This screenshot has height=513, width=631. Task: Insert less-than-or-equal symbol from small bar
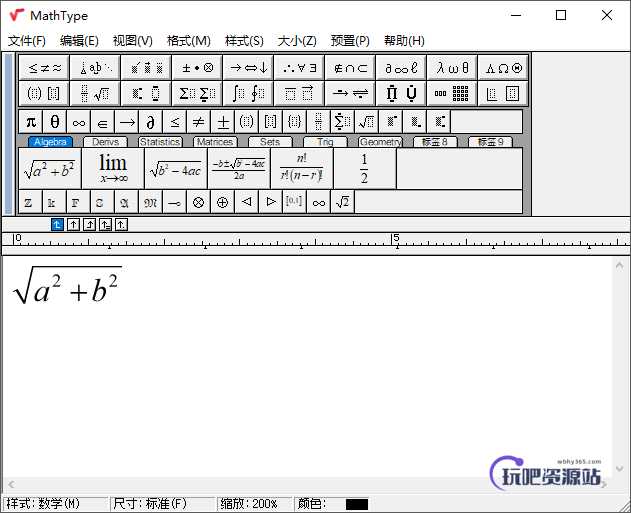coord(175,122)
